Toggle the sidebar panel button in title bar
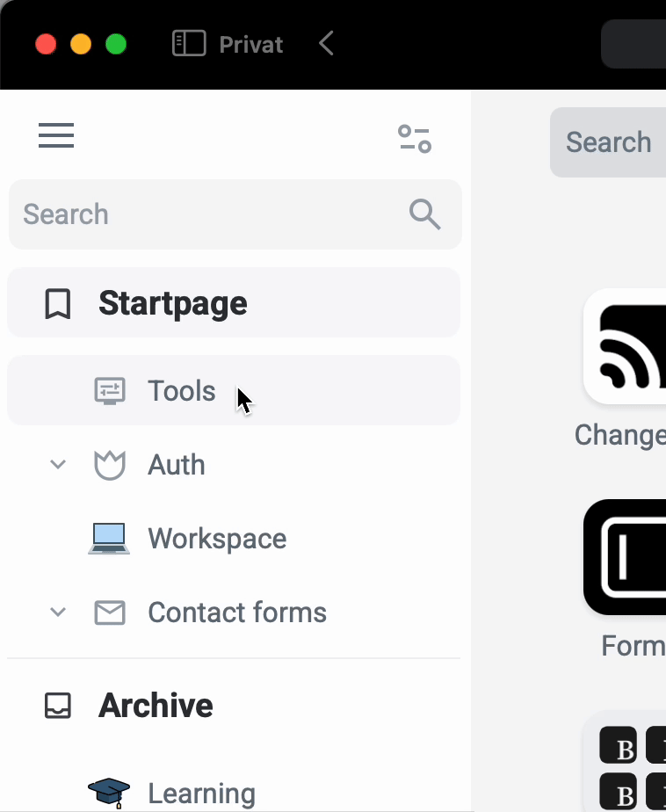Viewport: 666px width, 812px height. click(189, 44)
